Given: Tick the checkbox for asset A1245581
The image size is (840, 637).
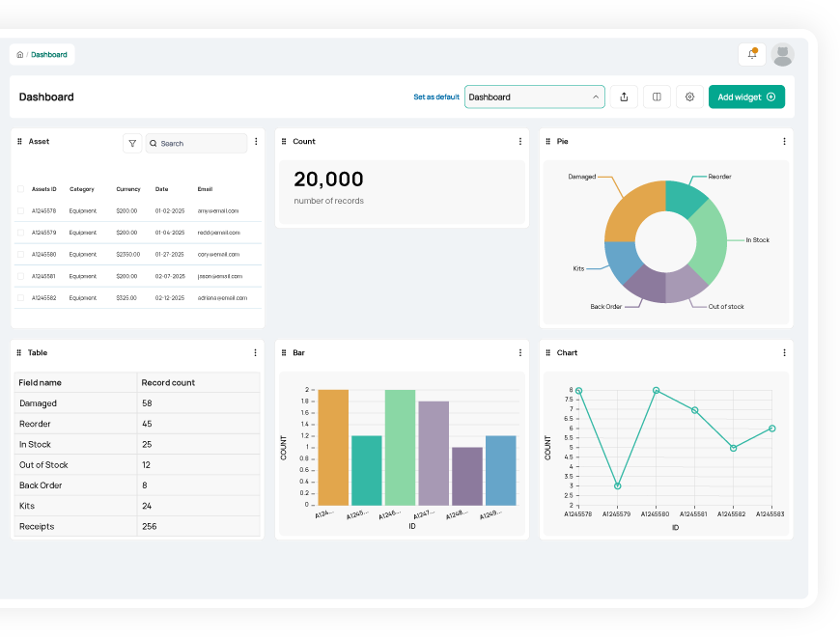Looking at the screenshot, I should (x=21, y=276).
